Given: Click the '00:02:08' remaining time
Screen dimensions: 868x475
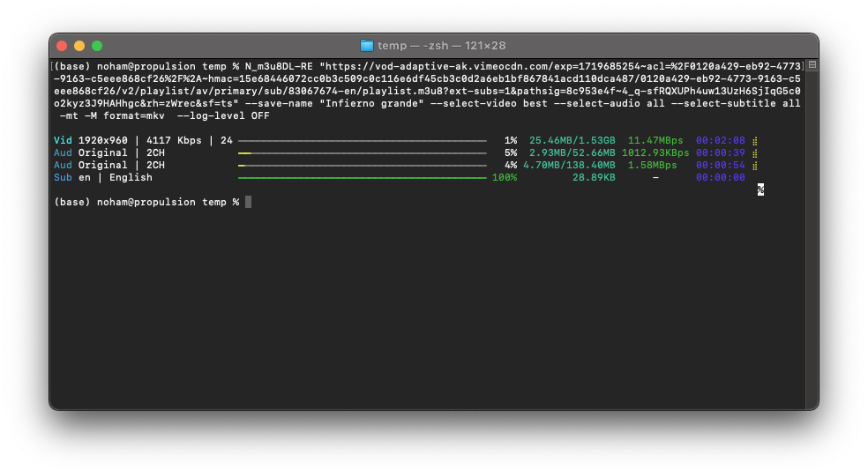Looking at the screenshot, I should pos(720,140).
